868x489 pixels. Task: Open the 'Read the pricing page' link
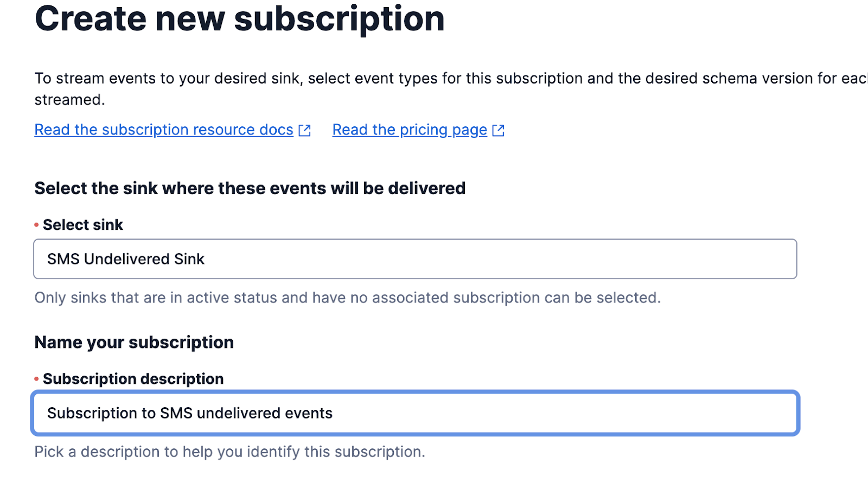[410, 130]
